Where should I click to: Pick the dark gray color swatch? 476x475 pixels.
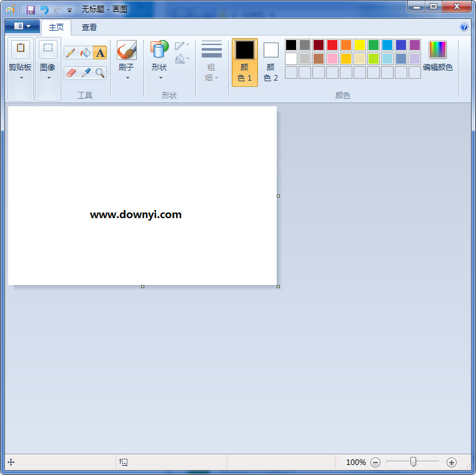point(304,45)
